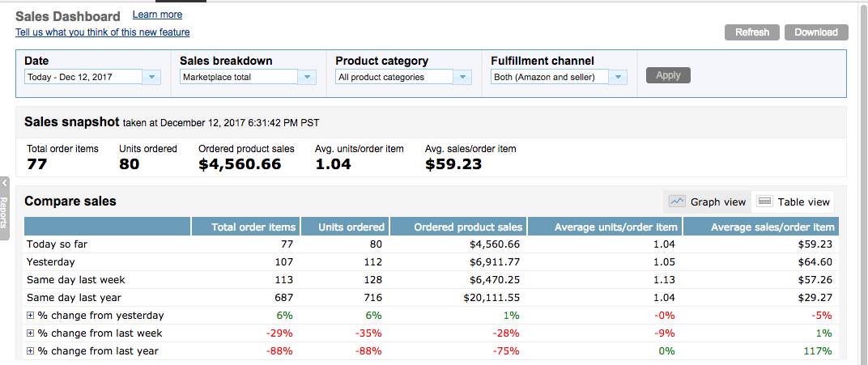Click the snapshot 1.04 avg. units figure
The image size is (868, 365).
[x=333, y=164]
